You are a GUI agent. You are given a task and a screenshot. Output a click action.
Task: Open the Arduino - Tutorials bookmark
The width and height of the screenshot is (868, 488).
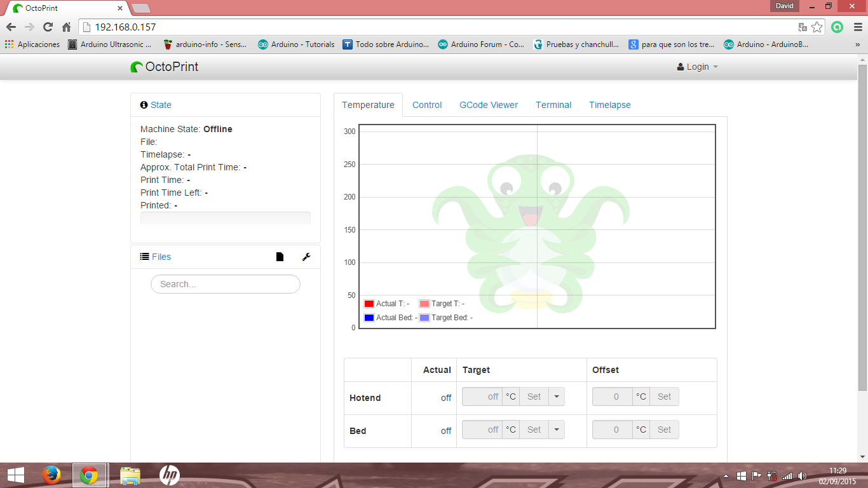click(x=296, y=44)
